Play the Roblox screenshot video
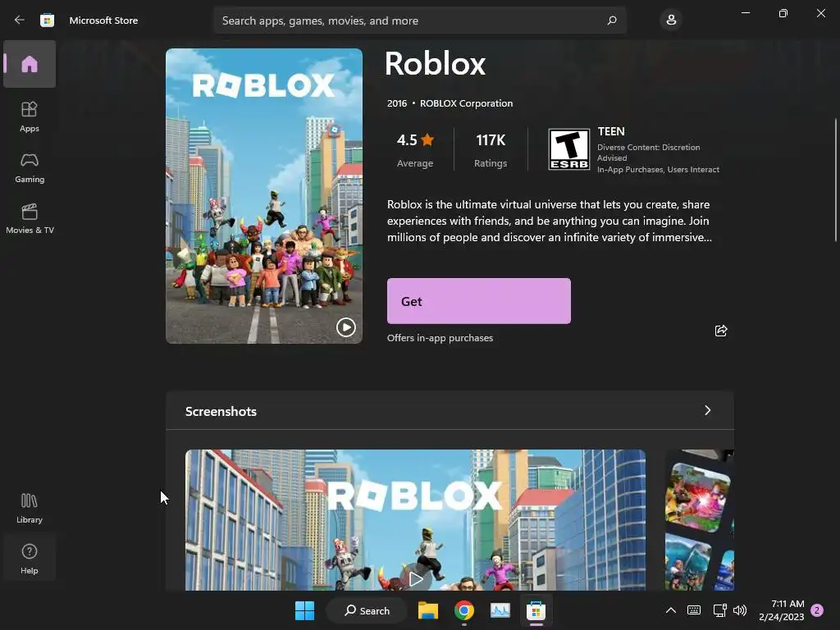The height and width of the screenshot is (630, 840). coord(416,578)
